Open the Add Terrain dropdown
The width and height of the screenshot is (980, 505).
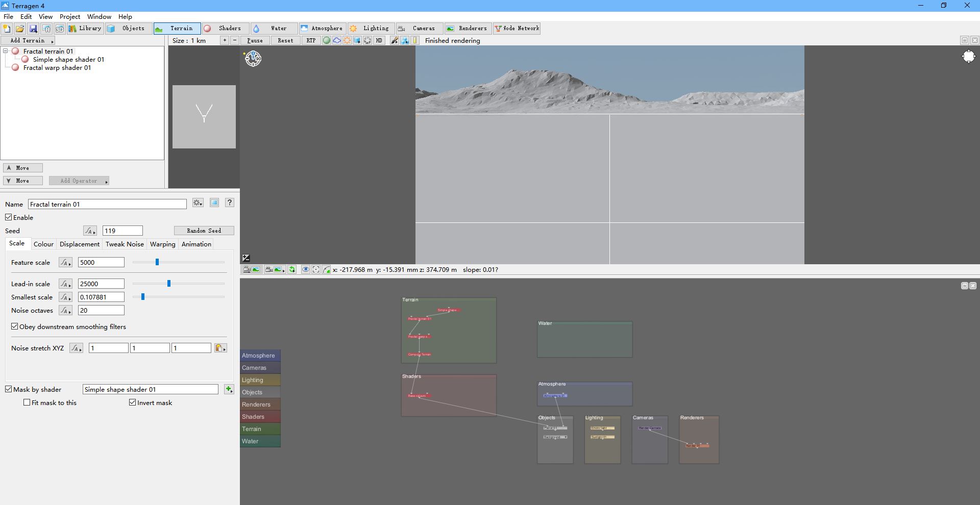tap(28, 40)
